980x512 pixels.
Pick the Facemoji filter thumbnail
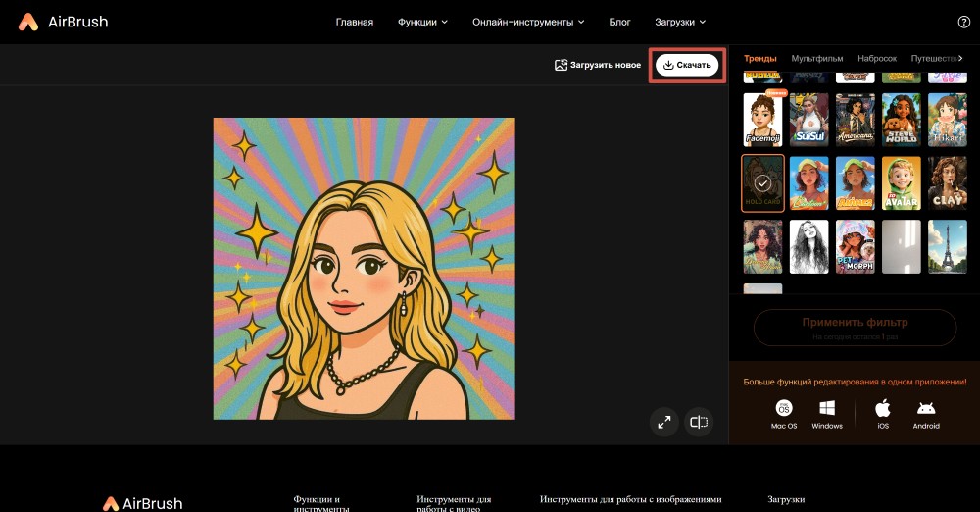click(762, 120)
